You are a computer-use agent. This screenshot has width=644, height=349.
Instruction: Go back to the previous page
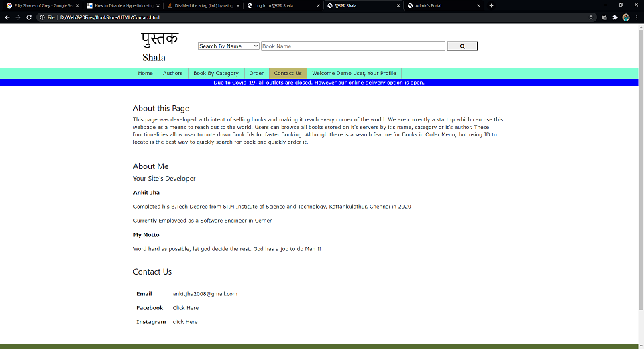[x=7, y=17]
